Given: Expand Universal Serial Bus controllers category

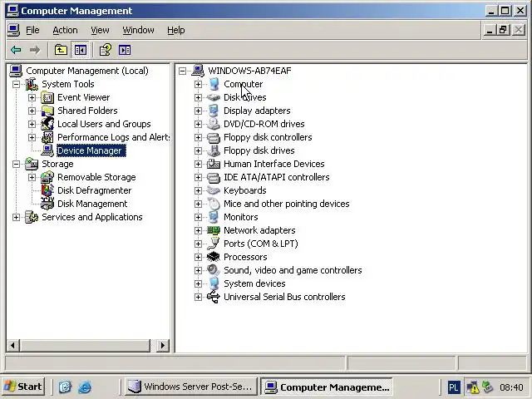Looking at the screenshot, I should point(198,298).
